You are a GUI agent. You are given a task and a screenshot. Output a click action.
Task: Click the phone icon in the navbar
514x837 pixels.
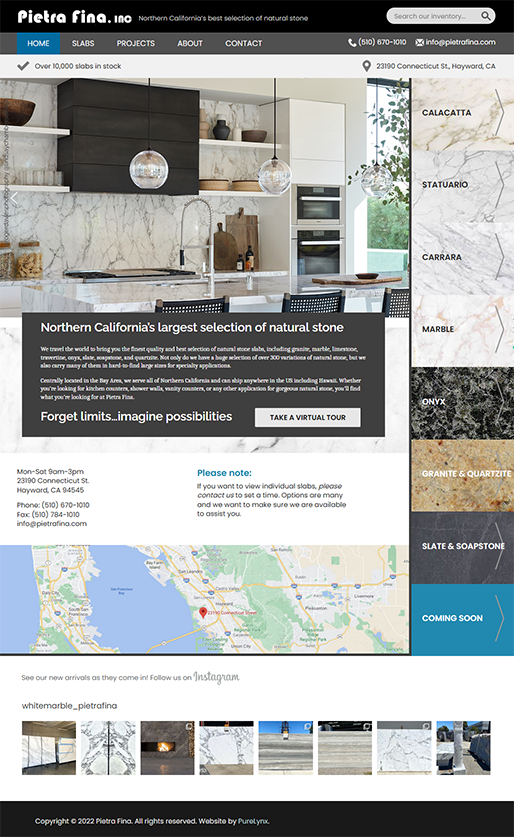(352, 42)
